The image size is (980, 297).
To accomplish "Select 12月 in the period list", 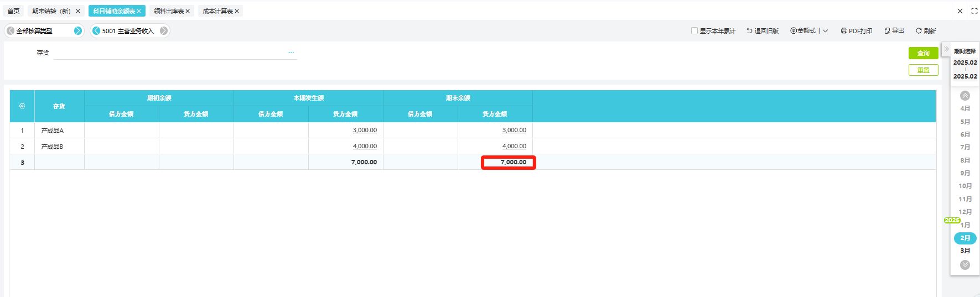I will tap(965, 212).
